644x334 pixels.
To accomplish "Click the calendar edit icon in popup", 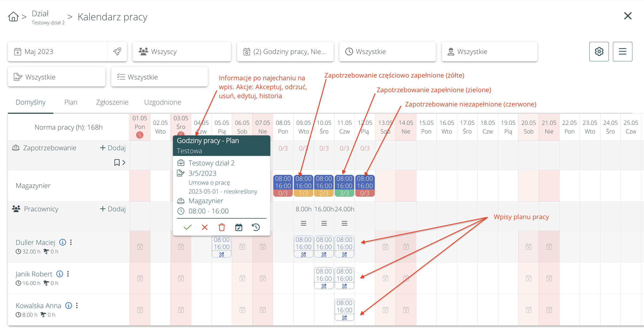I will (239, 227).
